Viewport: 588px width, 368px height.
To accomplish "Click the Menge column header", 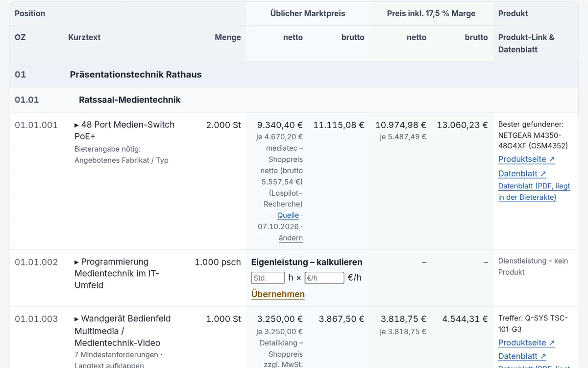I will point(228,37).
